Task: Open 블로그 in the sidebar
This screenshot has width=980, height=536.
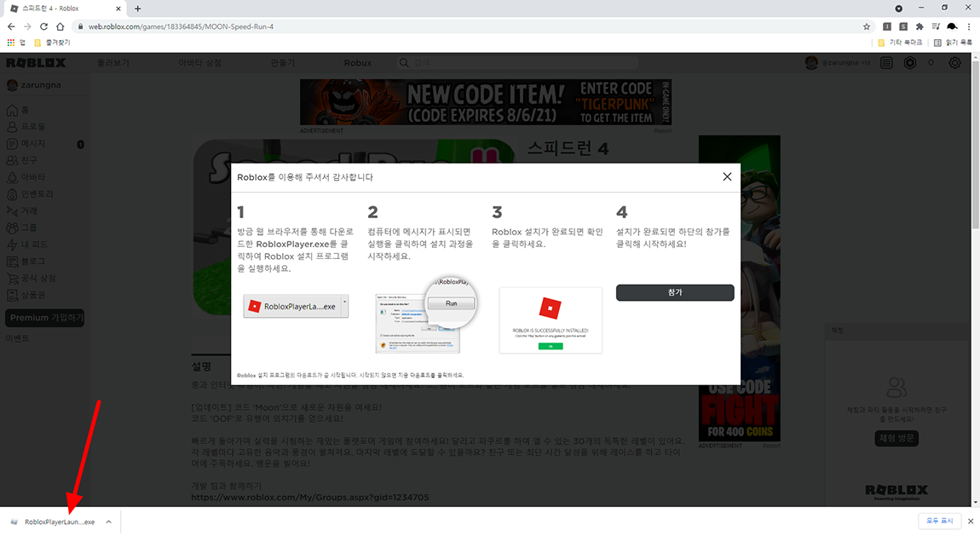Action: (26, 261)
